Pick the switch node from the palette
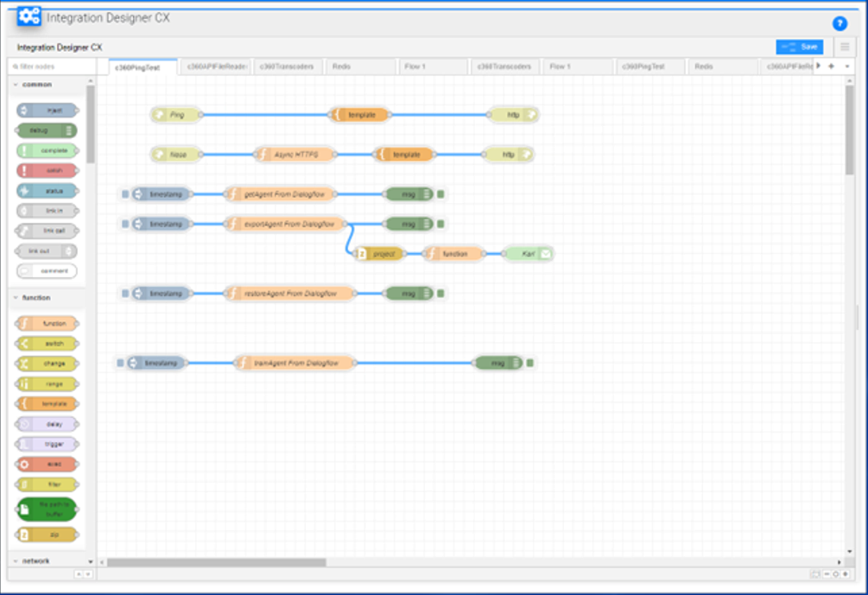 click(45, 344)
